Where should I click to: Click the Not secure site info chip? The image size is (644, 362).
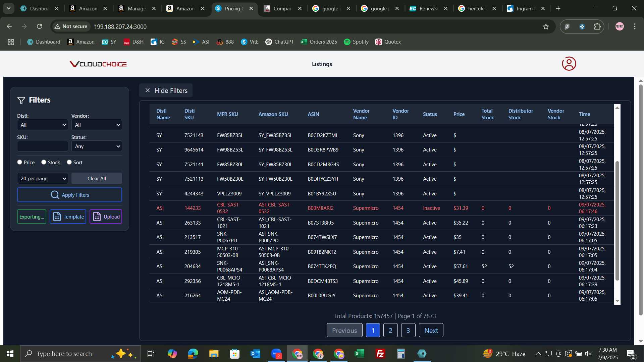click(71, 26)
